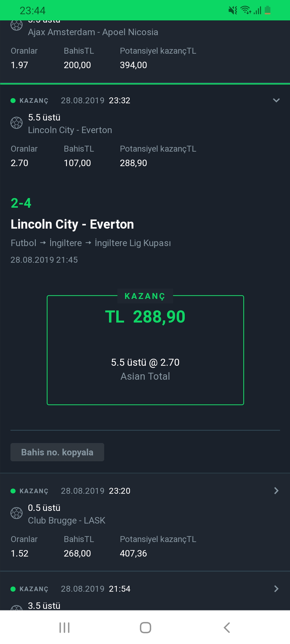Tap the Lincoln City - Everton match title
Image resolution: width=290 pixels, height=644 pixels.
tap(72, 224)
